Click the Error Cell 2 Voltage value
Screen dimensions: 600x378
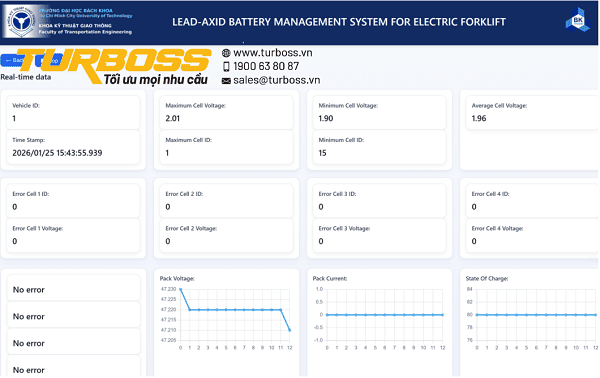(168, 241)
